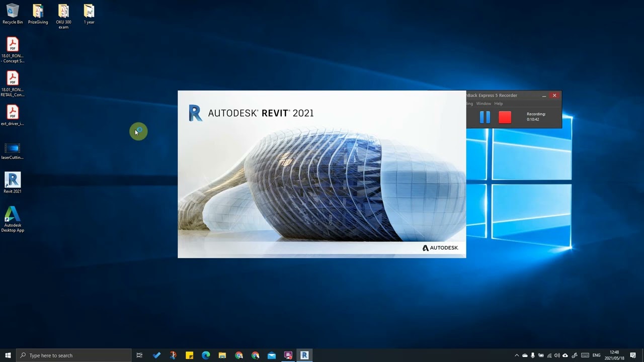Image resolution: width=644 pixels, height=362 pixels.
Task: Open the Action Center notifications
Action: [x=633, y=355]
